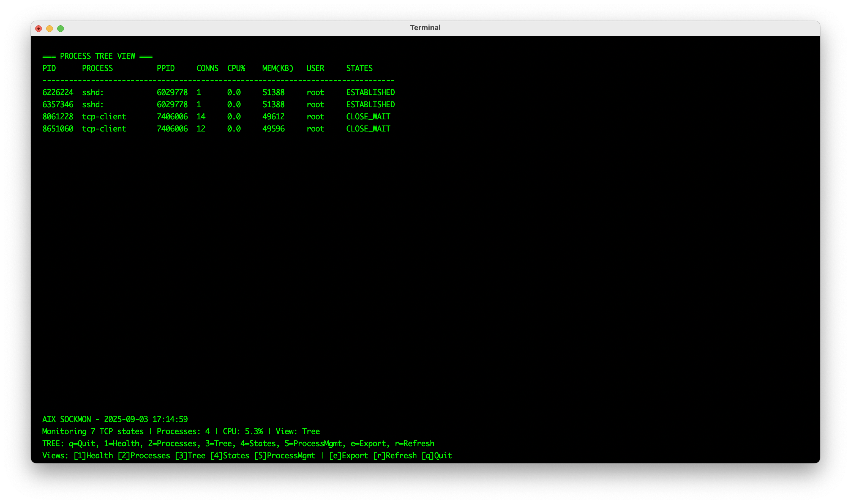Click the PROCESS TREE VIEW heading
Viewport: 851px width, 504px height.
pos(97,56)
